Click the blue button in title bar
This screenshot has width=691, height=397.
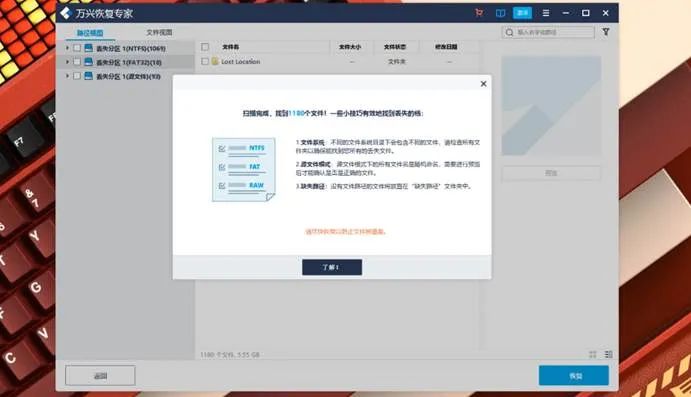[x=522, y=13]
